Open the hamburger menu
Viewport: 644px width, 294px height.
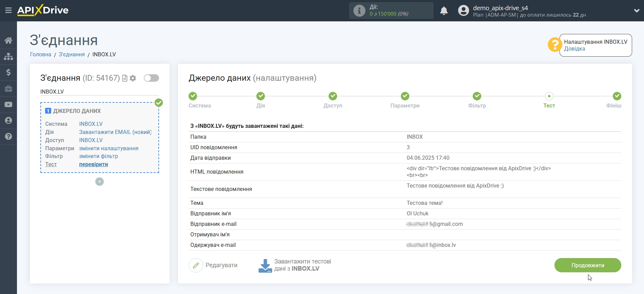pos(8,11)
